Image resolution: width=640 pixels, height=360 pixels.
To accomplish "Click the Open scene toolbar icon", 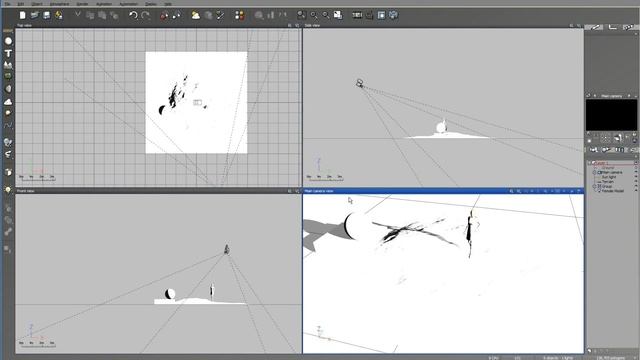I will pyautogui.click(x=35, y=15).
